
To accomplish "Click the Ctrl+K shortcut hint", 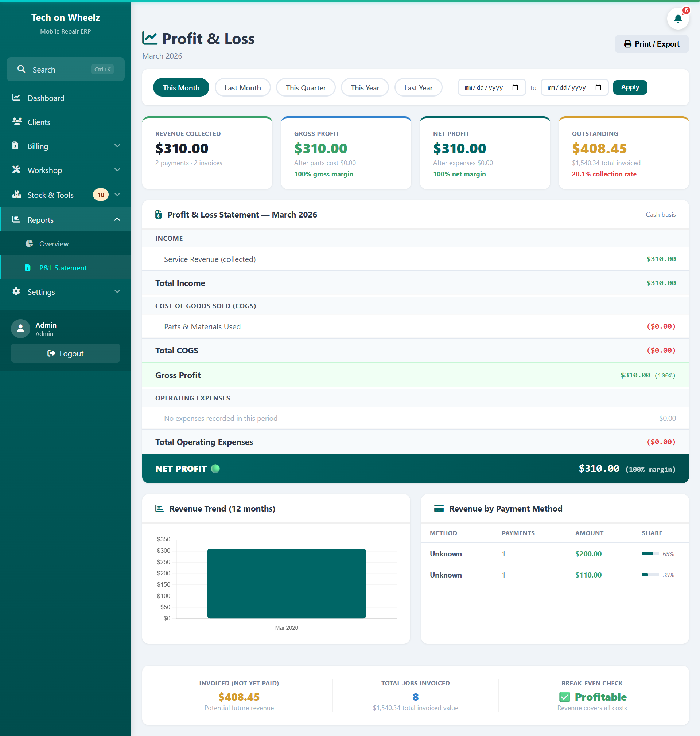I will click(102, 69).
